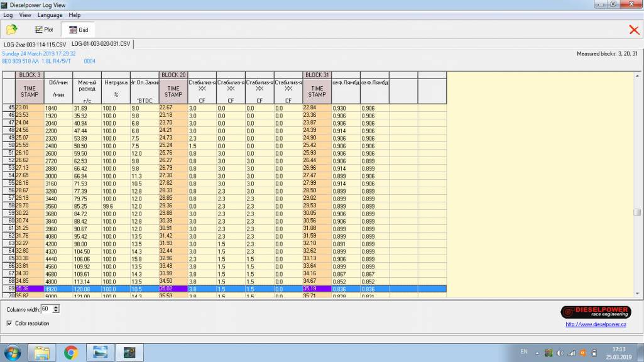Click the Columns width input field
The image size is (644, 362).
[x=46, y=309]
